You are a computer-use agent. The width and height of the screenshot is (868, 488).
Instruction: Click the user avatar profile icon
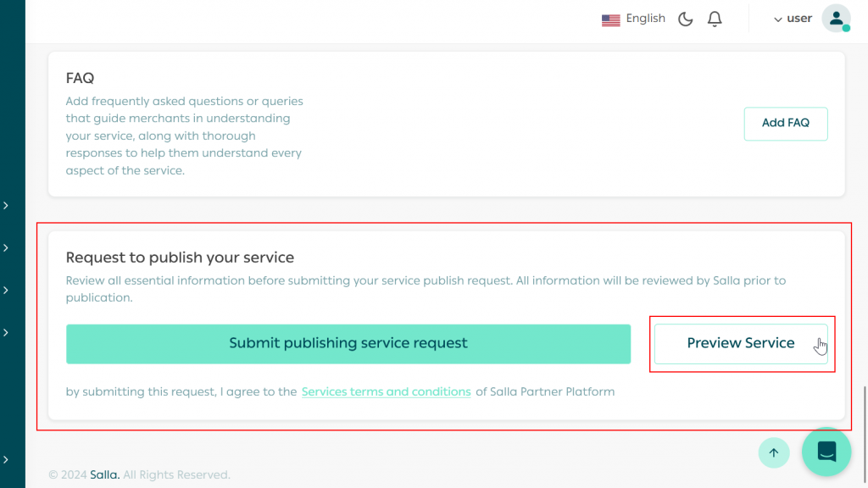836,19
